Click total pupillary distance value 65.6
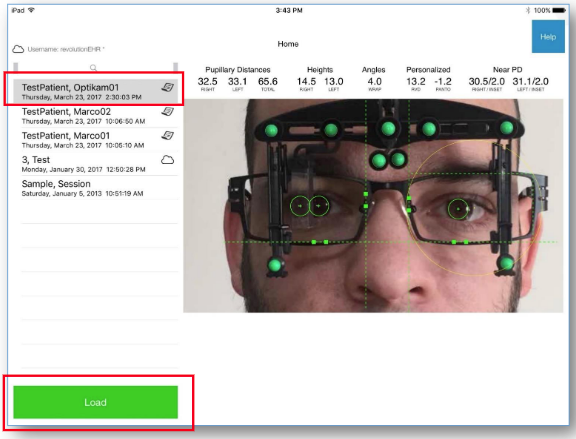This screenshot has height=439, width=576. click(268, 82)
